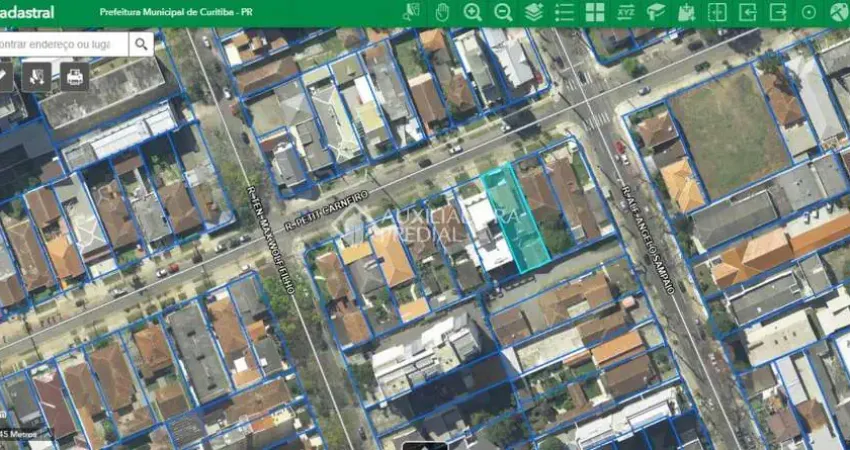Screen dimensions: 850x450
Task: Select the pan hand tool
Action: [442, 13]
